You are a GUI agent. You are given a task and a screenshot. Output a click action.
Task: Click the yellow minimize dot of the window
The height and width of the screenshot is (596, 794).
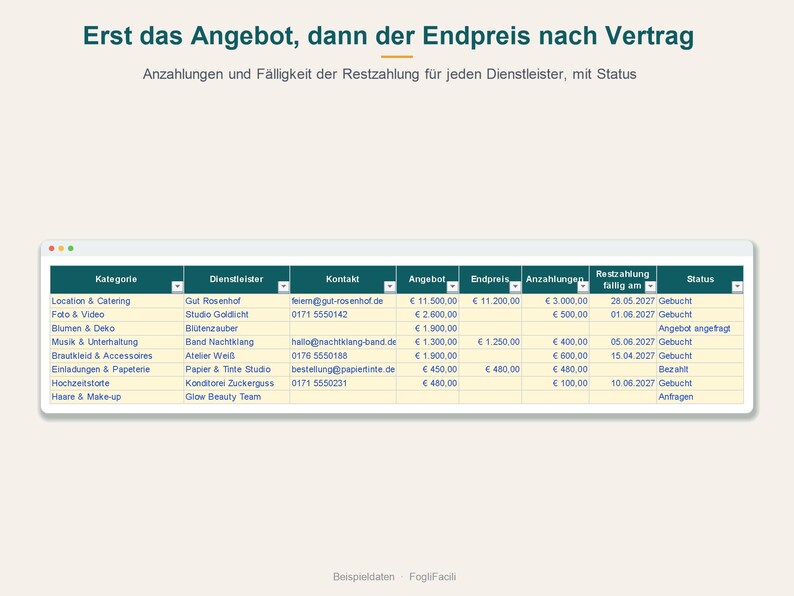tap(61, 248)
